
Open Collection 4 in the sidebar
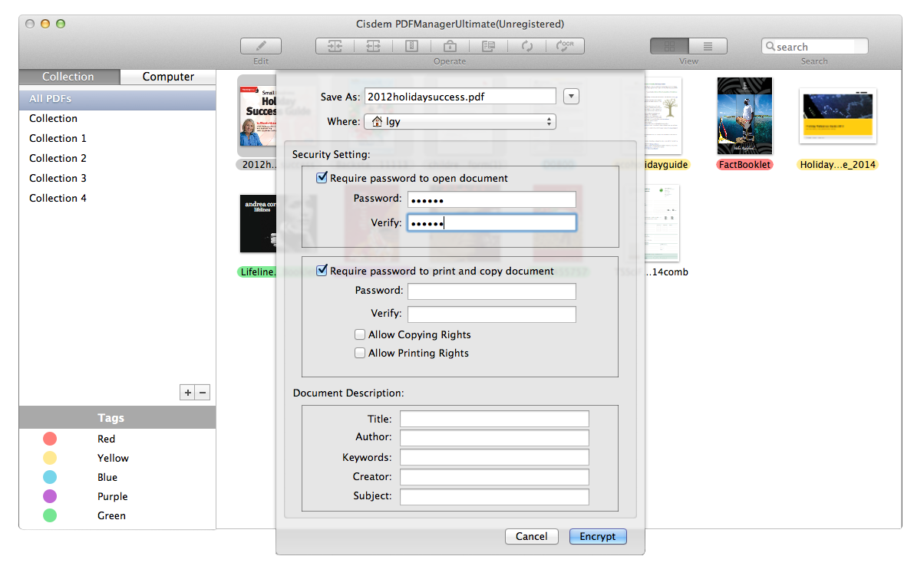[117, 198]
